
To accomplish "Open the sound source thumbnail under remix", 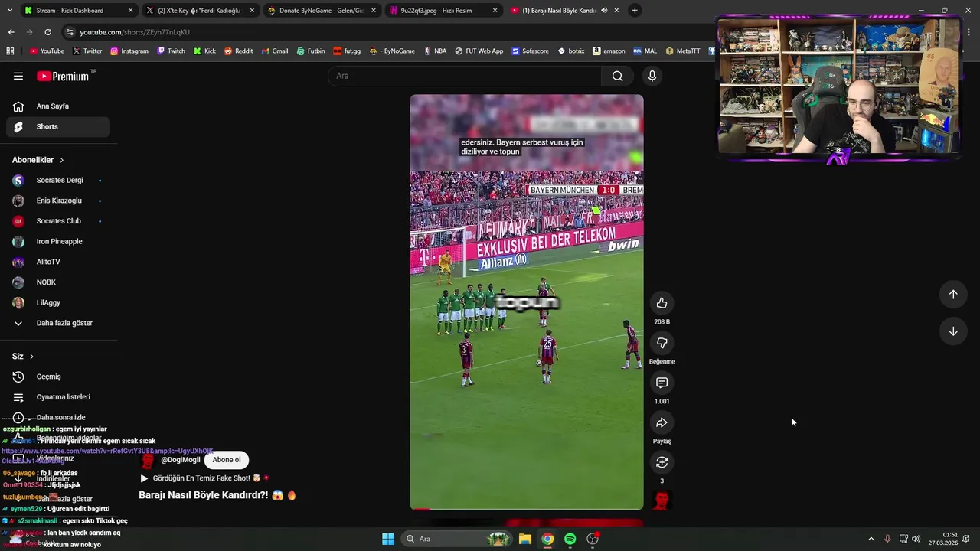I will [x=661, y=500].
